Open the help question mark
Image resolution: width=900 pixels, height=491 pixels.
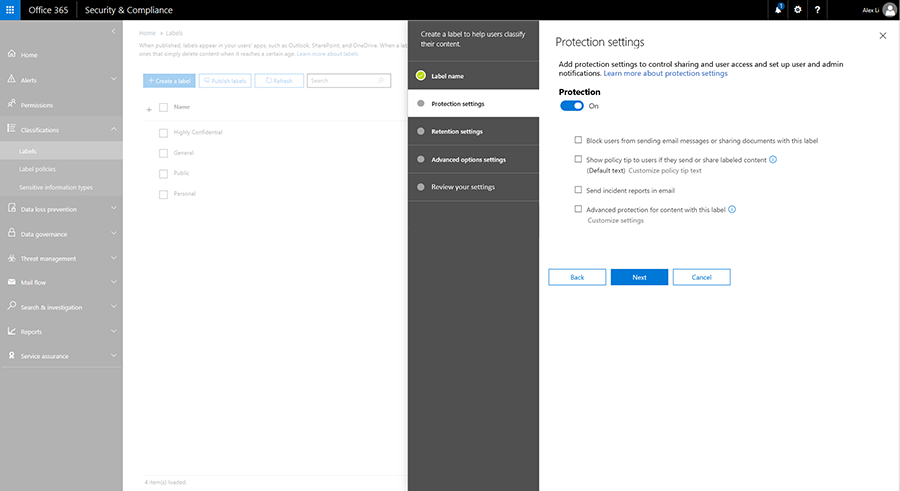[x=817, y=10]
